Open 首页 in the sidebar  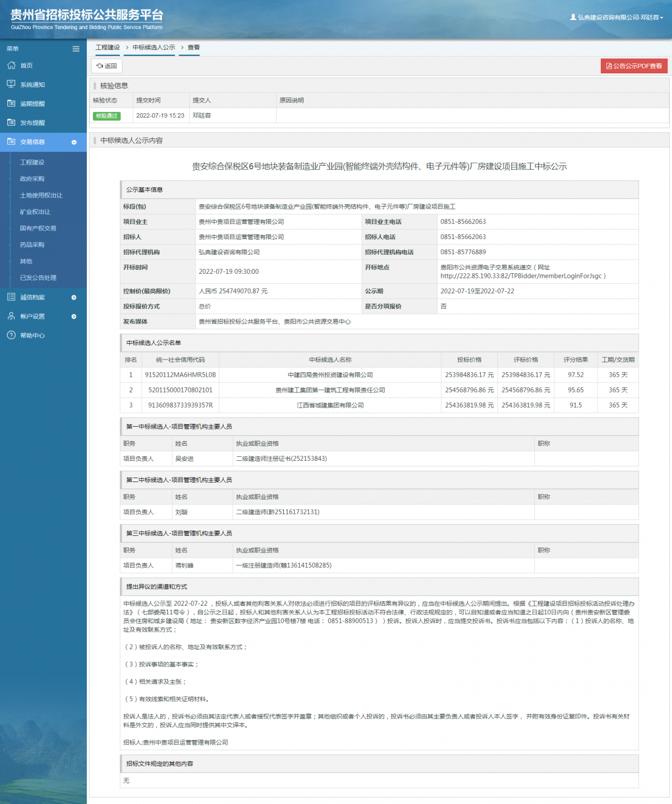(x=26, y=66)
